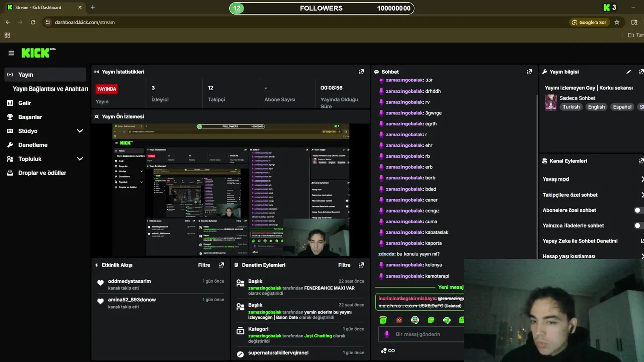The image size is (644, 362).
Task: Expand the Topluluk sidebar section
Action: coord(79,159)
